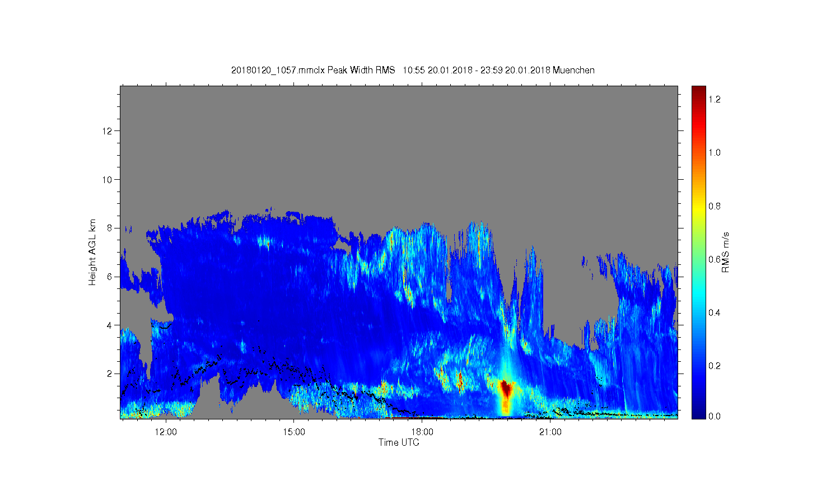Image resolution: width=840 pixels, height=504 pixels.
Task: Click the plot title text '20180120_1057.mmclx Peak Width RMS'
Action: (x=312, y=70)
